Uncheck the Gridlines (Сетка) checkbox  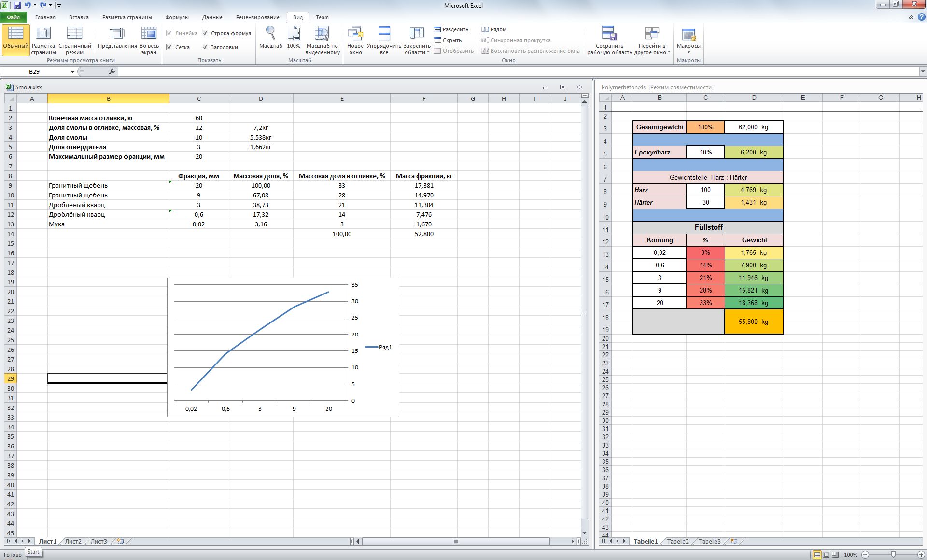pos(169,47)
